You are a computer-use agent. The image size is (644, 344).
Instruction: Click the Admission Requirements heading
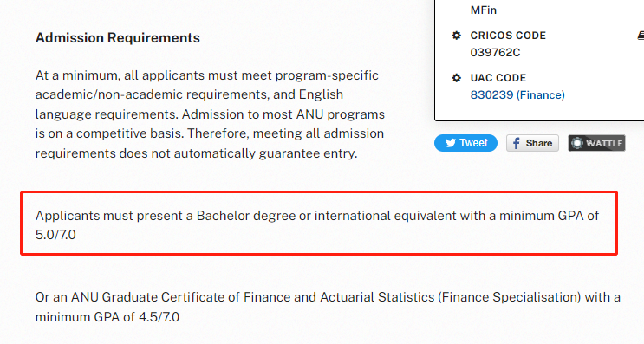[118, 38]
